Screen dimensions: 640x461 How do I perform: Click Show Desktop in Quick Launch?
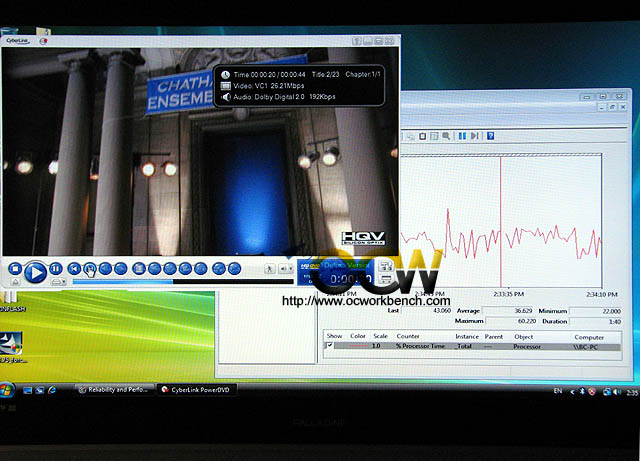tap(27, 390)
